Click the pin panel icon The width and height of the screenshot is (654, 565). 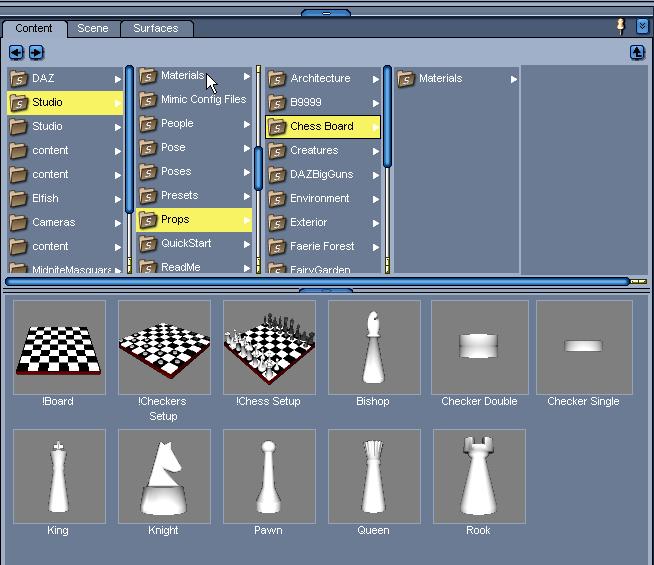click(x=621, y=27)
